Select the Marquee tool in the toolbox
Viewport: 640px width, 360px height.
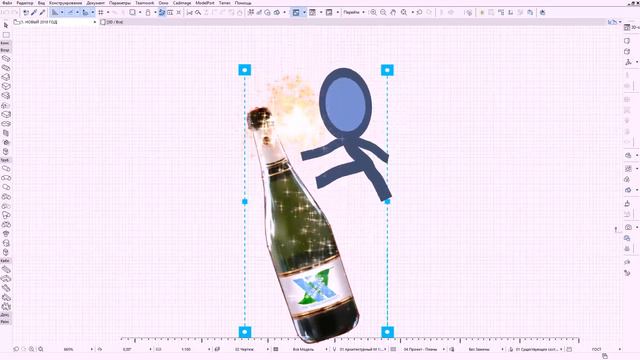click(x=6, y=35)
